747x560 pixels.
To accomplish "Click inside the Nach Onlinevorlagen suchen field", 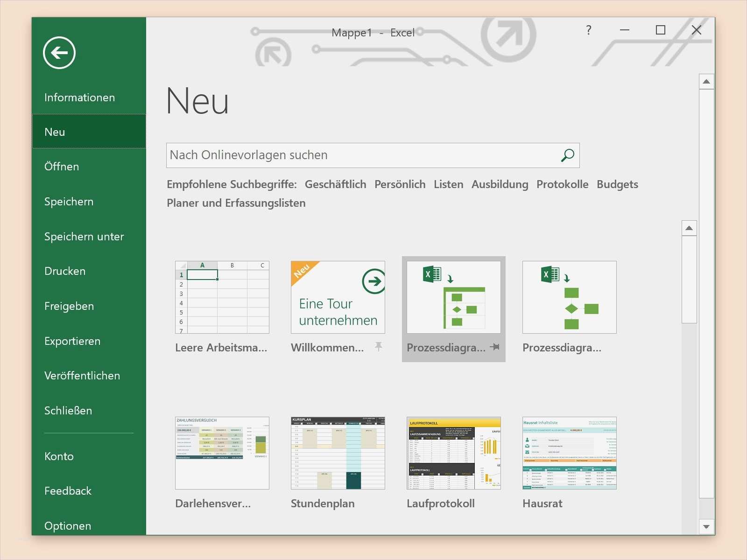I will click(327, 155).
